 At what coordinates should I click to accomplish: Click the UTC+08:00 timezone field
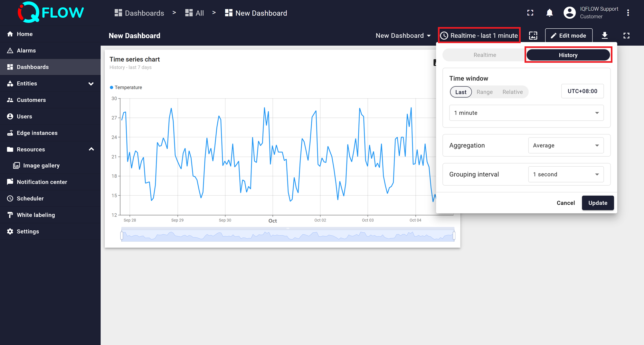(x=582, y=91)
